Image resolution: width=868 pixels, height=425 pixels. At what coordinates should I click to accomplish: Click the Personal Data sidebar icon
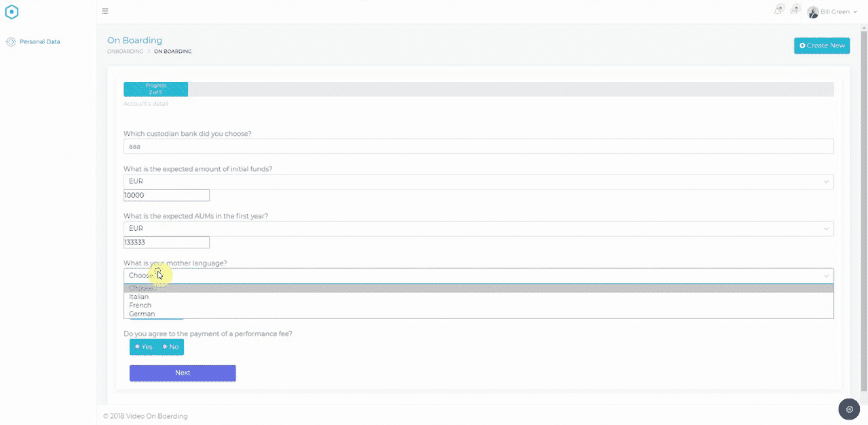pyautogui.click(x=10, y=42)
